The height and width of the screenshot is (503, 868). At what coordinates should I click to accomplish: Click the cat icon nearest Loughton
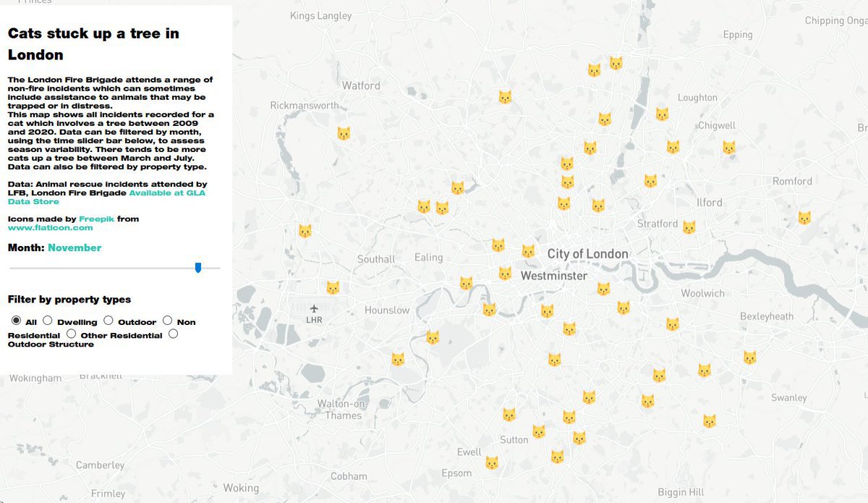(x=661, y=114)
